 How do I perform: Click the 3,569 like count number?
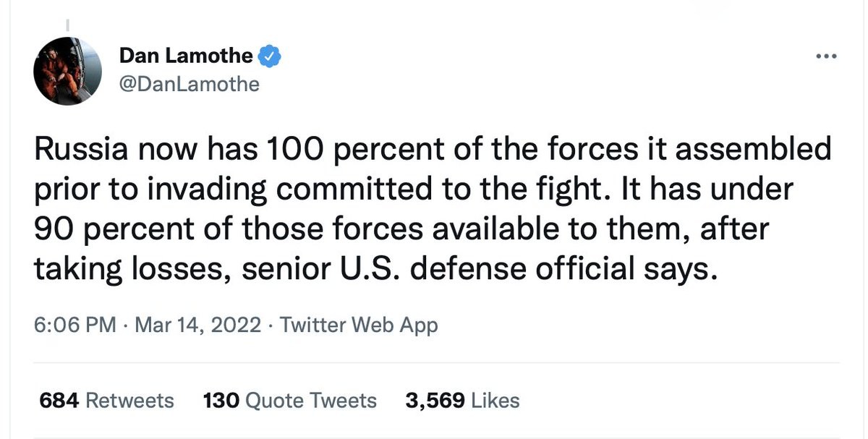435,400
